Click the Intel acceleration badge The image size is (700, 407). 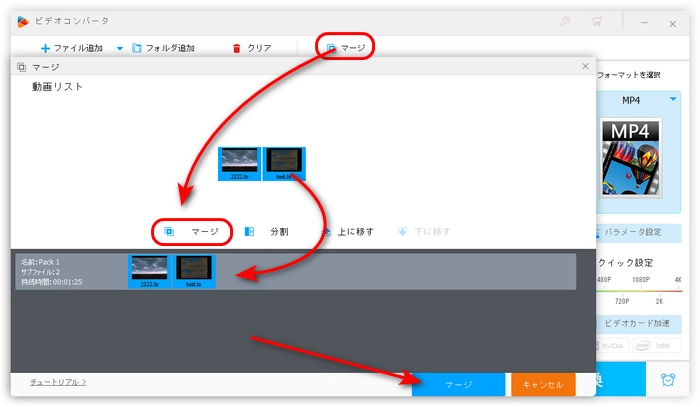657,345
